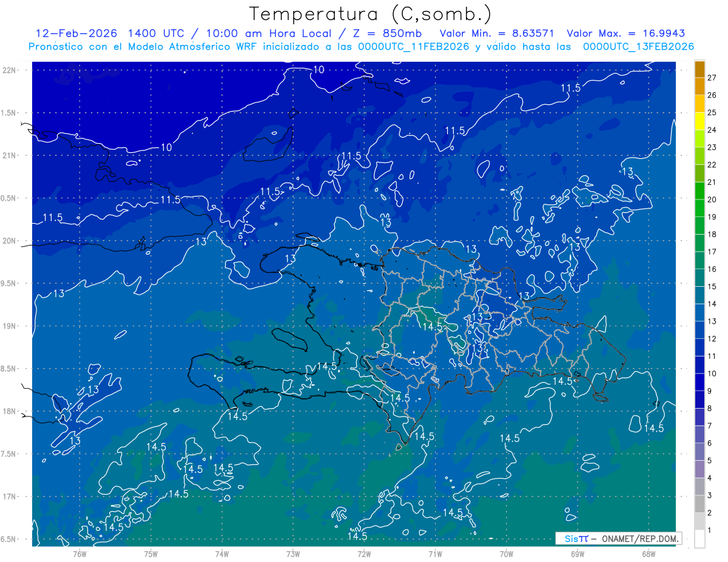Click the '22N' latitude axis label
Viewport: 728px width, 562px height.
coord(10,70)
